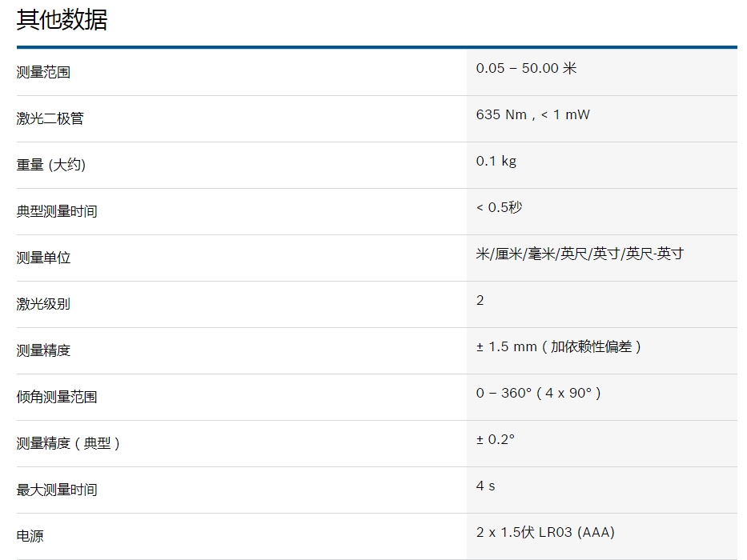Click the laser class value 2

(x=480, y=300)
